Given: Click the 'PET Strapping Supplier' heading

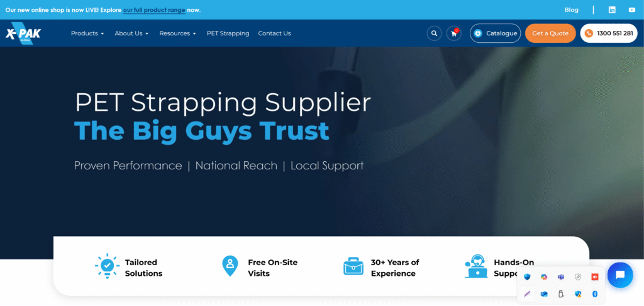Looking at the screenshot, I should tap(223, 103).
